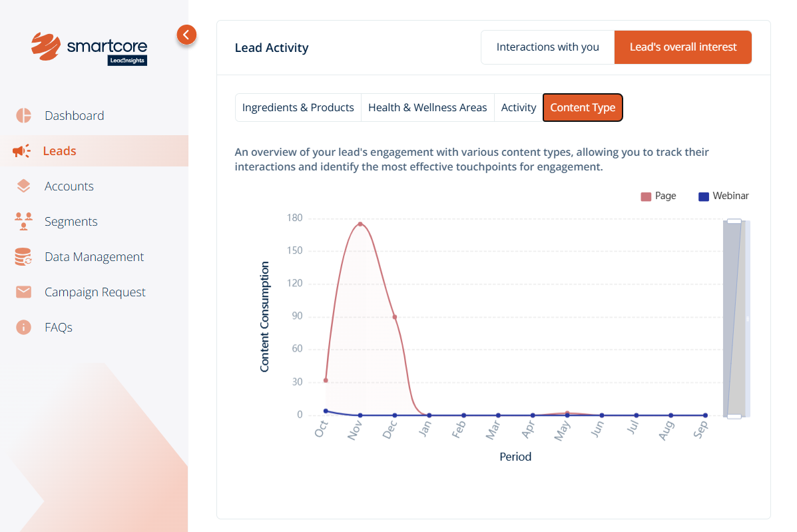Click the Dashboard pie chart icon
Viewport: 797px width, 532px height.
tap(24, 115)
